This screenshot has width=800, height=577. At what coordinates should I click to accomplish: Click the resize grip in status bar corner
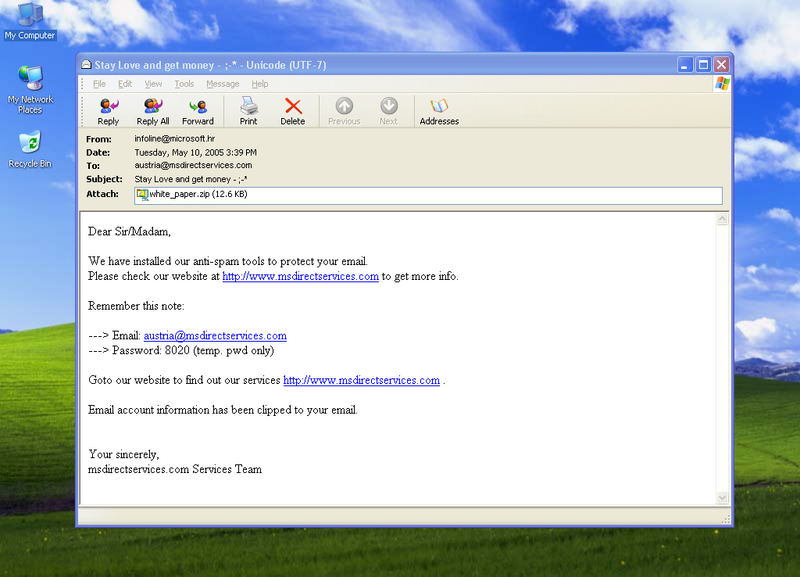pos(726,520)
